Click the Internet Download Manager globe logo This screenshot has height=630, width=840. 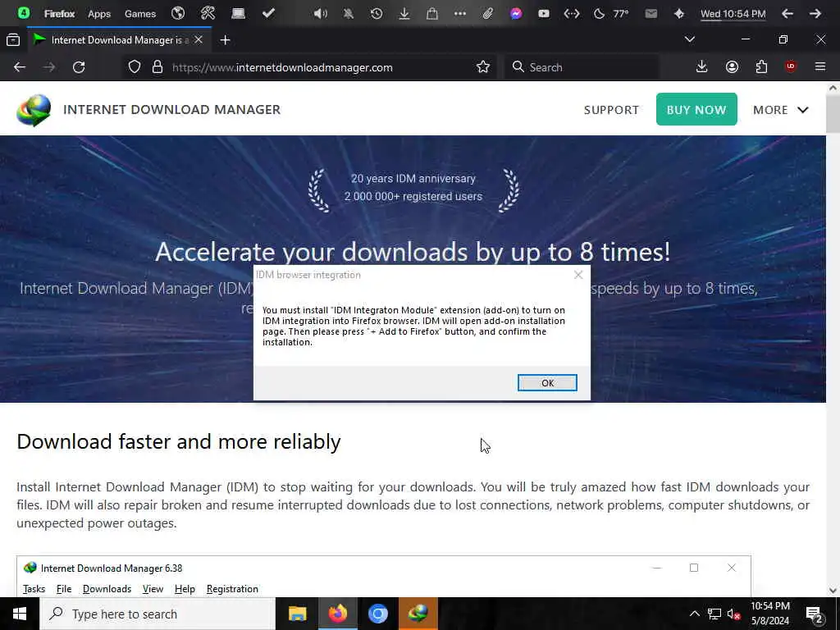tap(34, 110)
